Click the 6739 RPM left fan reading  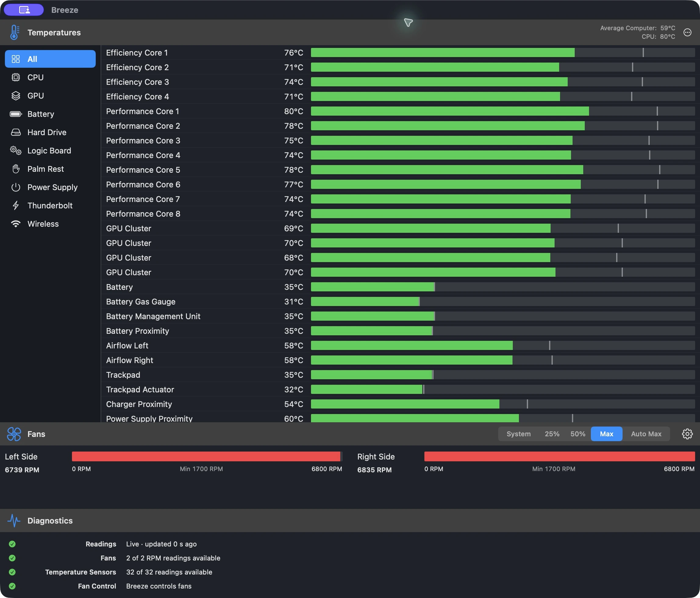[x=22, y=470]
